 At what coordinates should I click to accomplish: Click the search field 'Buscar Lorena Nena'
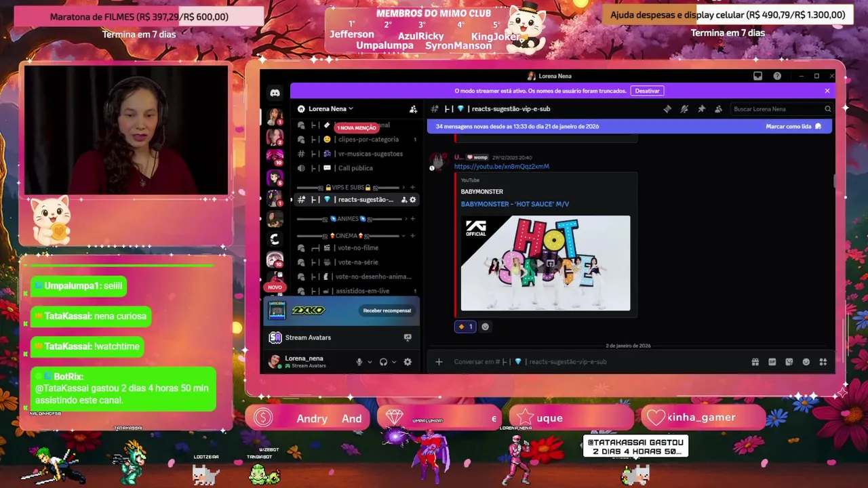(x=782, y=108)
